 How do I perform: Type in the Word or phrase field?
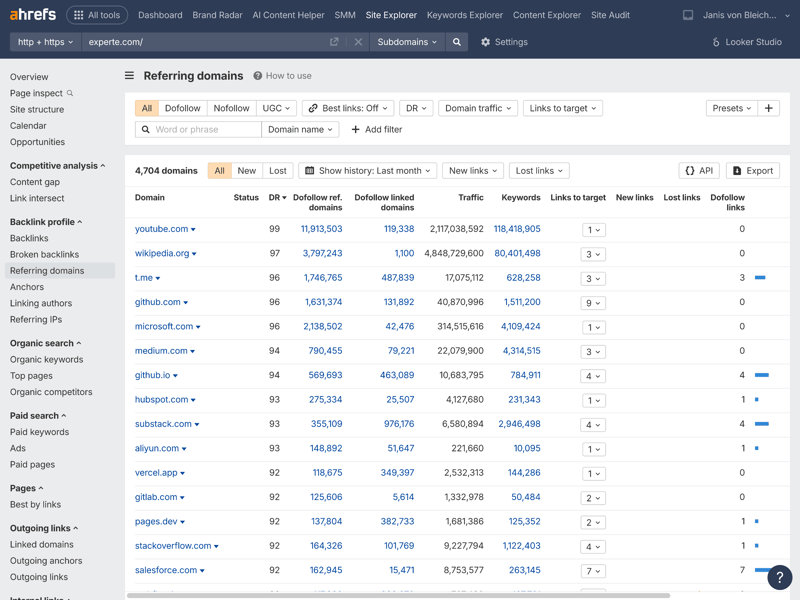205,129
